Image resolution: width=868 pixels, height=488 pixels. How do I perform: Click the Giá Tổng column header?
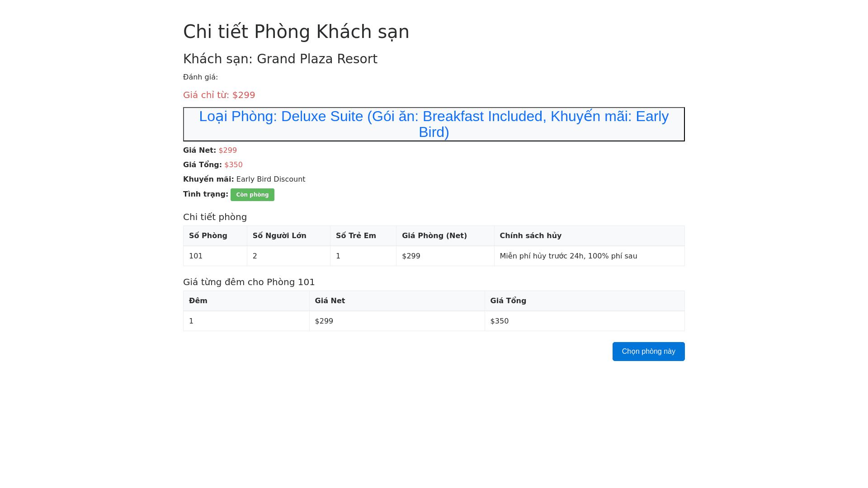[x=508, y=301]
